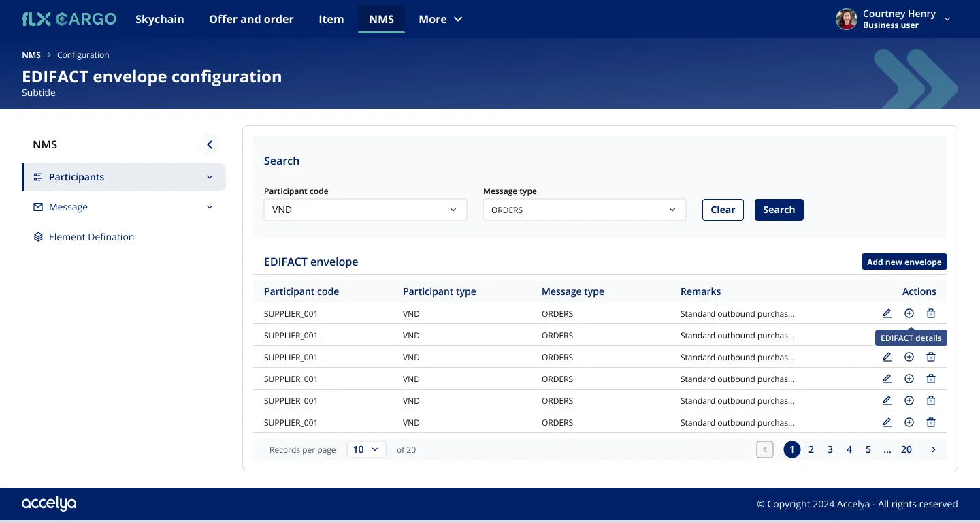Delete the fourth envelope row
Screen dimensions: 980x523
(931, 379)
